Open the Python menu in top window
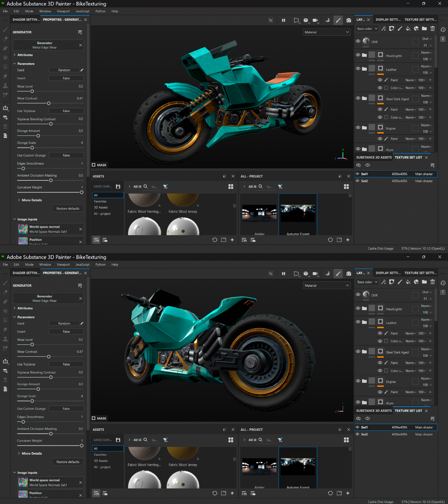This screenshot has height=504, width=448. click(100, 11)
